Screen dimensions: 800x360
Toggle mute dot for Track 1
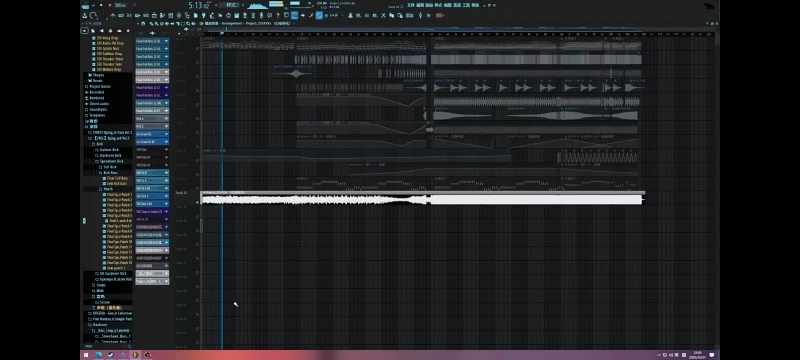pos(197,48)
